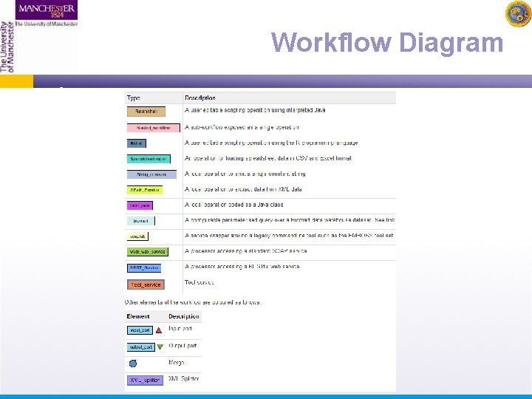
Task: Click the blue Merge circle icon
Action: [133, 364]
